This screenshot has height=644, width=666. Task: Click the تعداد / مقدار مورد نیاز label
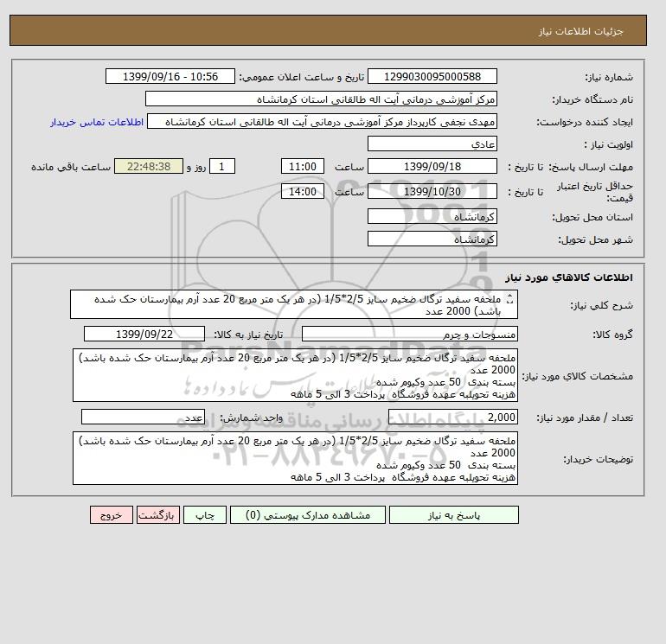585,418
